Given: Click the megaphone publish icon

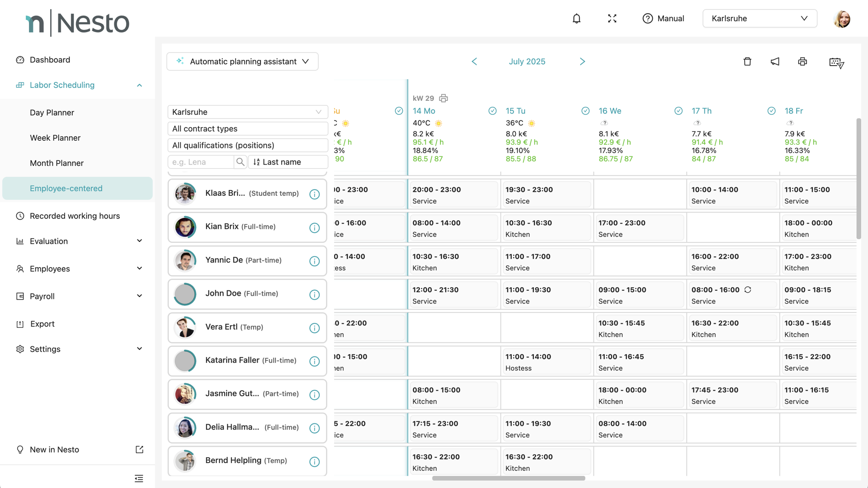Looking at the screenshot, I should [775, 62].
